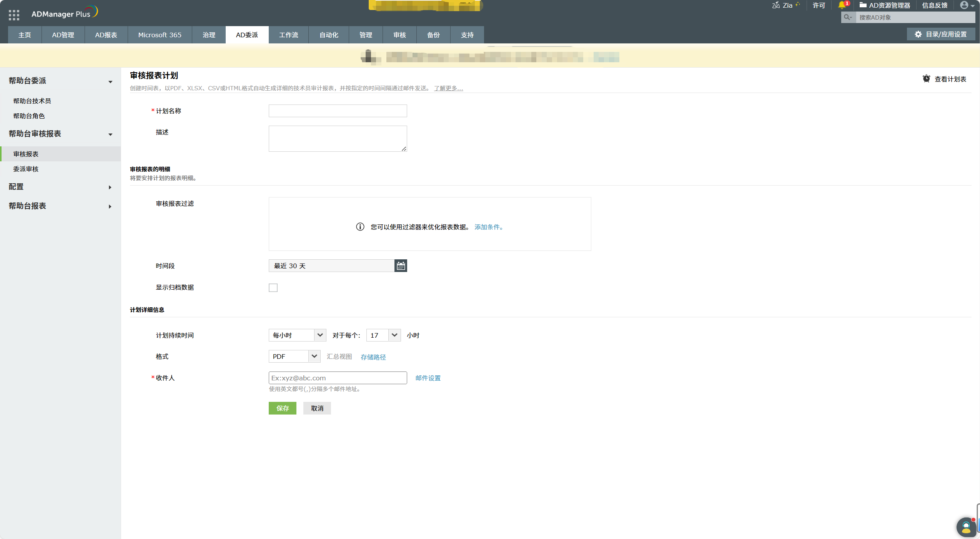Viewport: 980px width, 539px height.
Task: Click the user account avatar icon
Action: pyautogui.click(x=965, y=5)
